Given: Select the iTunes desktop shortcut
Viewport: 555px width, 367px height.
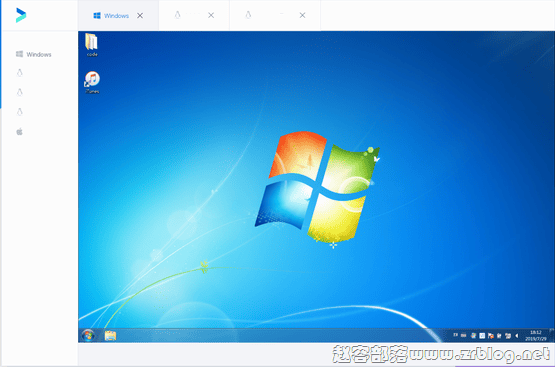Looking at the screenshot, I should [x=92, y=82].
